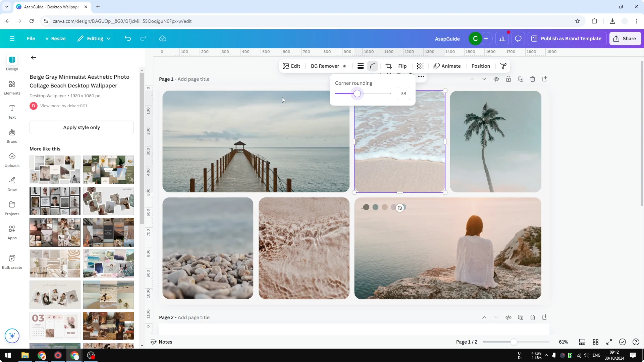
Task: Select the pebbles beach photo on Page 1
Action: (x=208, y=248)
